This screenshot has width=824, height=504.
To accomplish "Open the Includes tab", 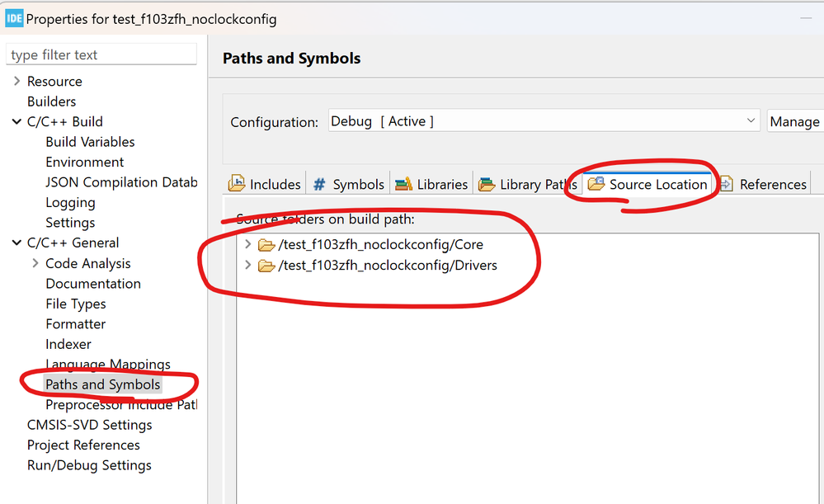I will click(x=265, y=184).
